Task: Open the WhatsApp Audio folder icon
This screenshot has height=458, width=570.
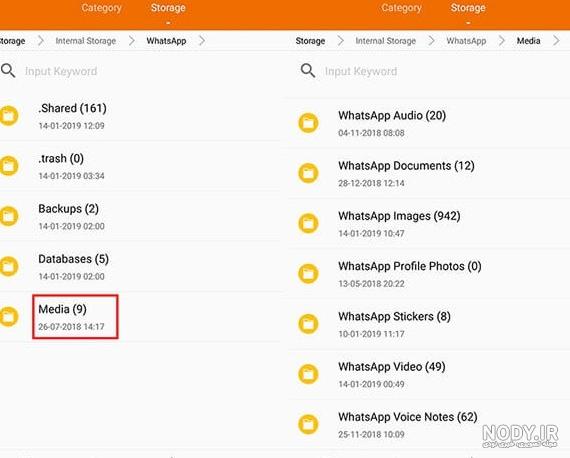Action: tap(308, 123)
